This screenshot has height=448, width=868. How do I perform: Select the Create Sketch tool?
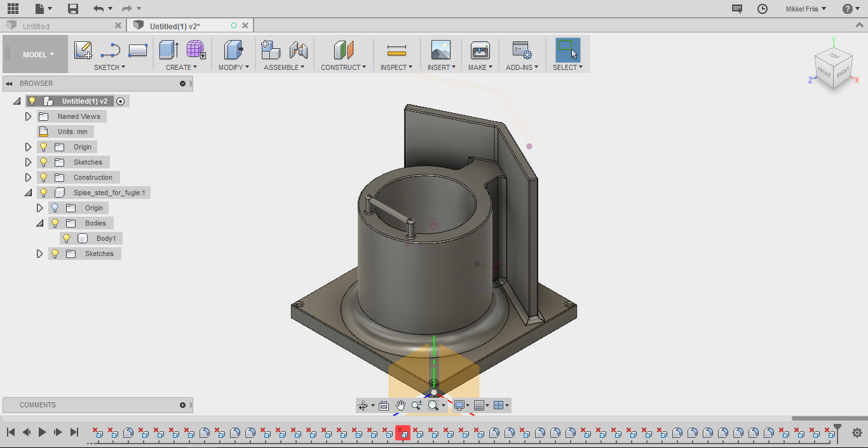point(83,50)
